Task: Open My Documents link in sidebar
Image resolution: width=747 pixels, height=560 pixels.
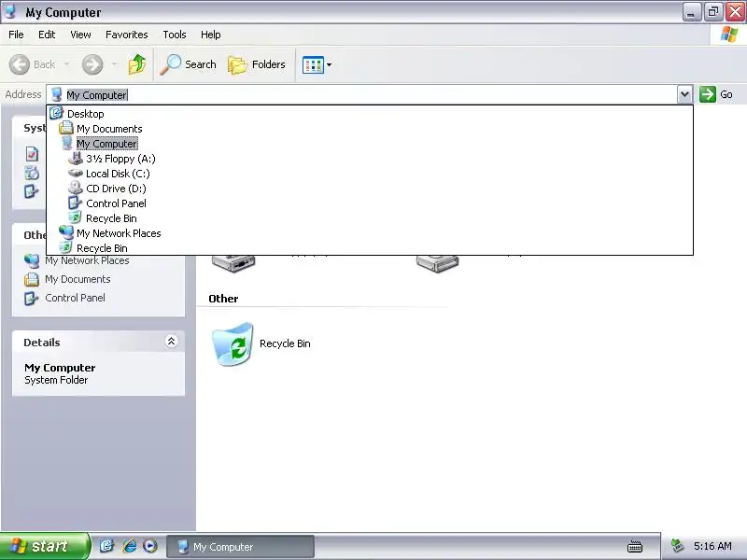Action: [78, 279]
